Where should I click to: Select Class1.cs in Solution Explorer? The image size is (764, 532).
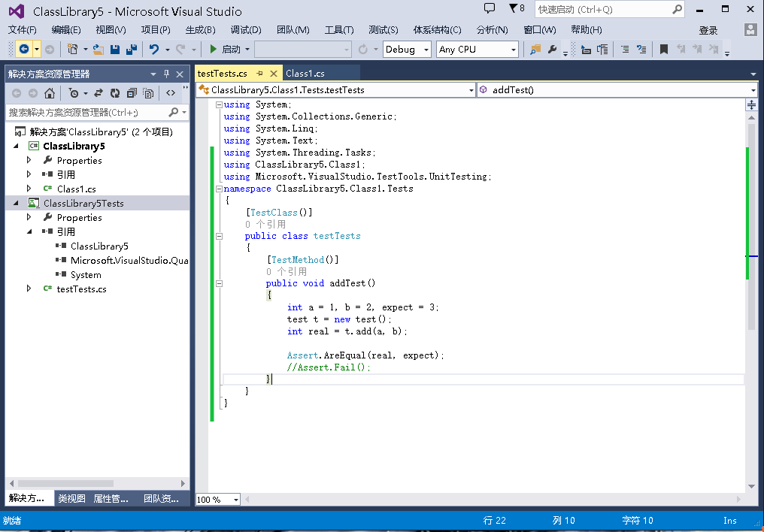coord(77,189)
